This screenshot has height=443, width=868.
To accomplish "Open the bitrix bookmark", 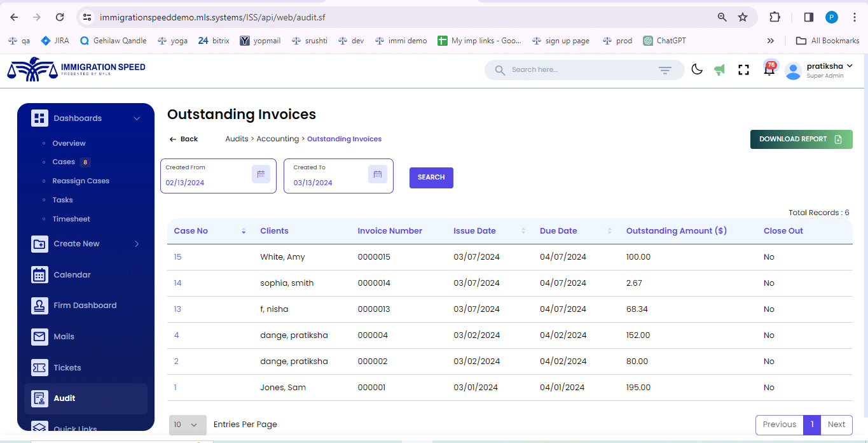I will point(214,41).
